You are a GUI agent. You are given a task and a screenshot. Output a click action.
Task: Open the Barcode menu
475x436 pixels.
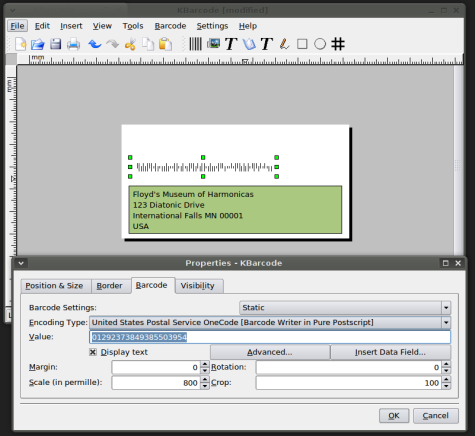click(170, 26)
